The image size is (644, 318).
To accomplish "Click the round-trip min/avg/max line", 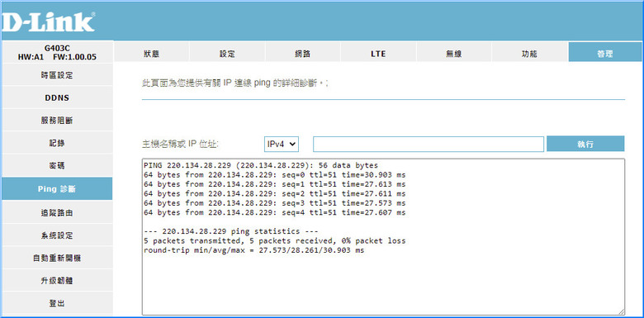I will click(253, 250).
